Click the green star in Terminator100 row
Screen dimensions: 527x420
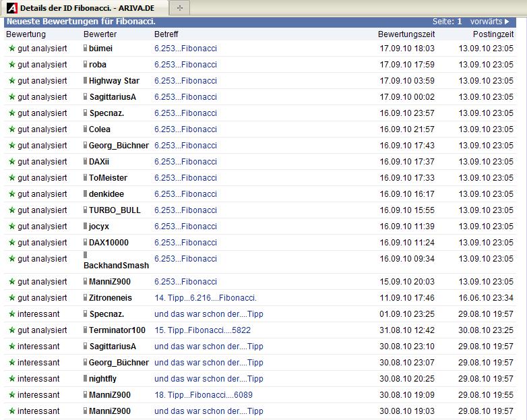[11, 330]
